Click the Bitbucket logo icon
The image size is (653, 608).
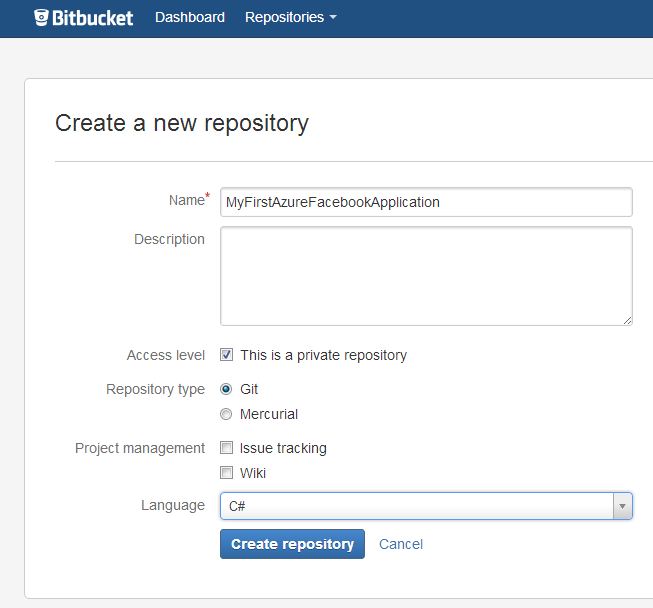click(42, 17)
